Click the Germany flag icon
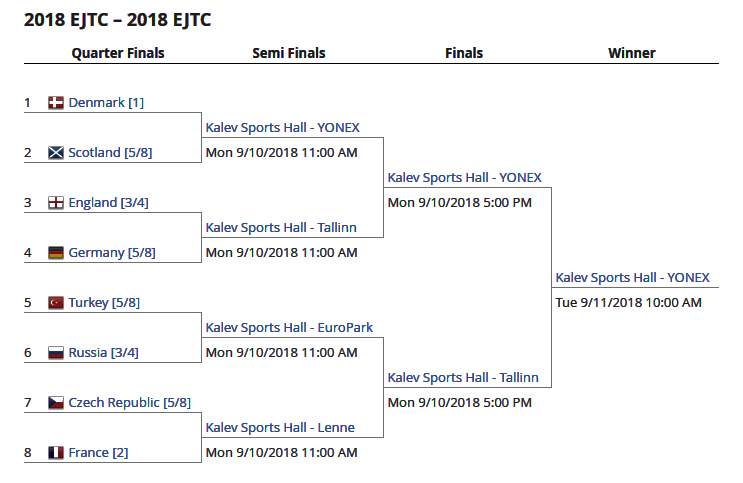The width and height of the screenshot is (743, 483). click(x=56, y=253)
